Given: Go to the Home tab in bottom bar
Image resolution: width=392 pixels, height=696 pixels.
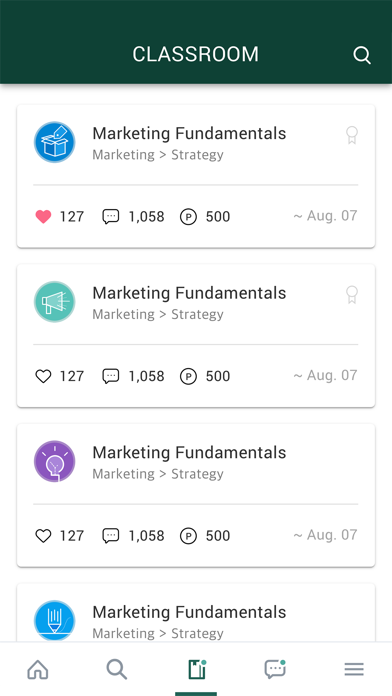Looking at the screenshot, I should pos(38,669).
